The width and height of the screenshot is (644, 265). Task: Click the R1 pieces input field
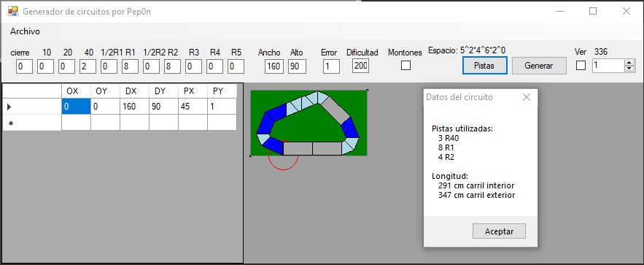click(x=130, y=66)
